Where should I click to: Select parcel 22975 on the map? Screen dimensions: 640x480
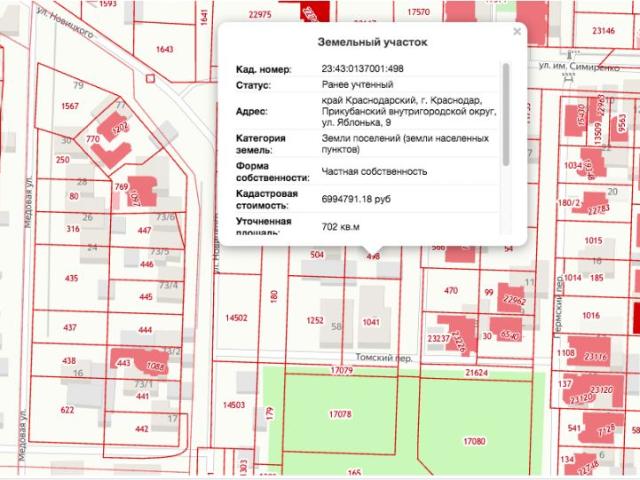click(x=260, y=15)
